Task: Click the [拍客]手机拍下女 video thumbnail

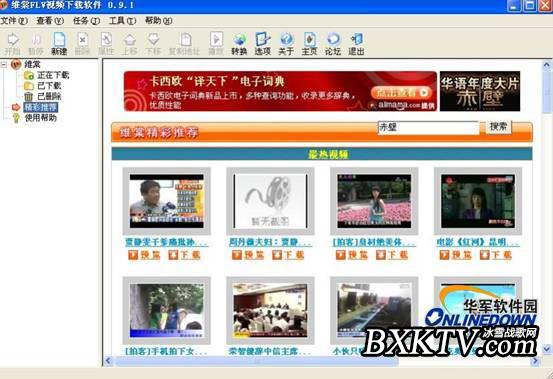Action: (x=166, y=310)
